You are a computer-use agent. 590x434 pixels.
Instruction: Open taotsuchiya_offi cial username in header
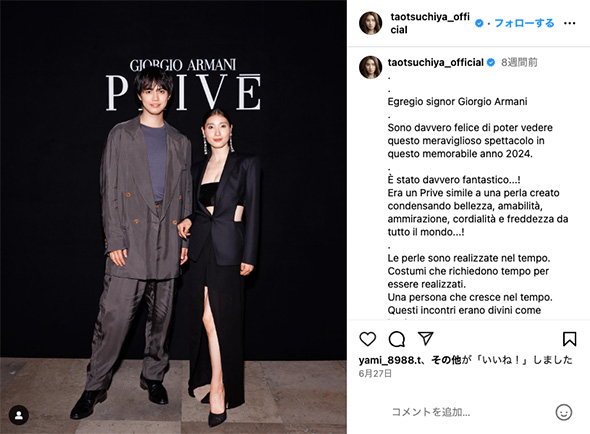tap(430, 23)
